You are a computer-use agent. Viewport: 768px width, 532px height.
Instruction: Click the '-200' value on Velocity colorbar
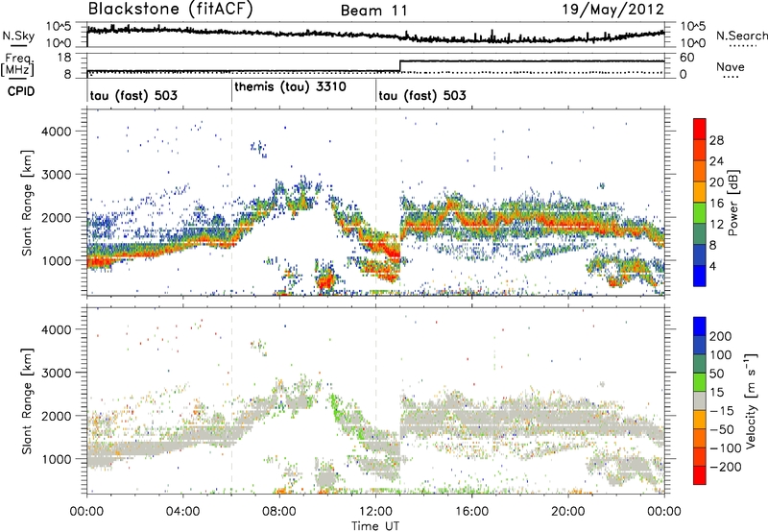[x=726, y=467]
